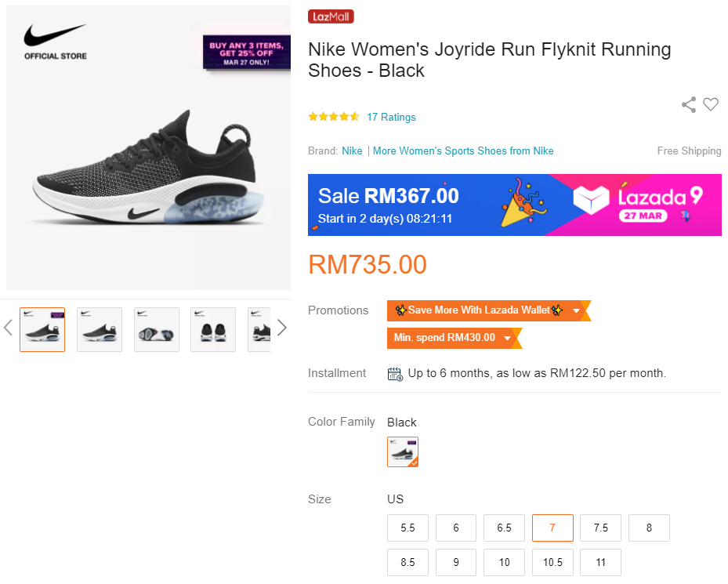This screenshot has width=728, height=584.
Task: Select the Black color family swatch
Action: click(x=403, y=452)
